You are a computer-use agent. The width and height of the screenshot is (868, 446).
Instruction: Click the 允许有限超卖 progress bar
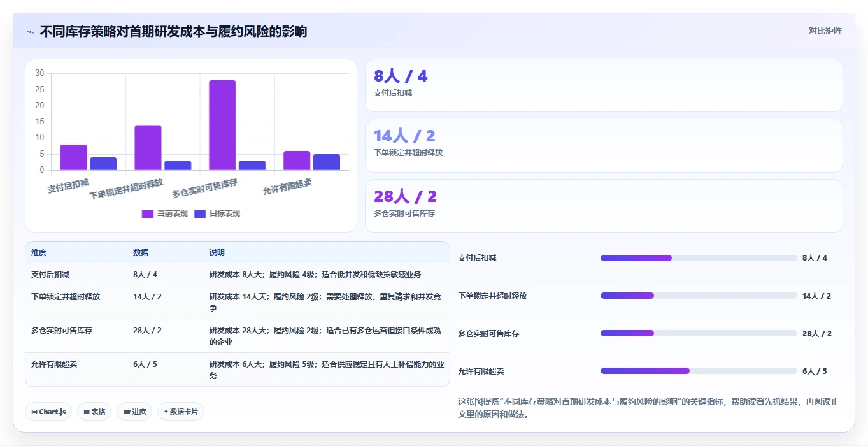point(699,371)
